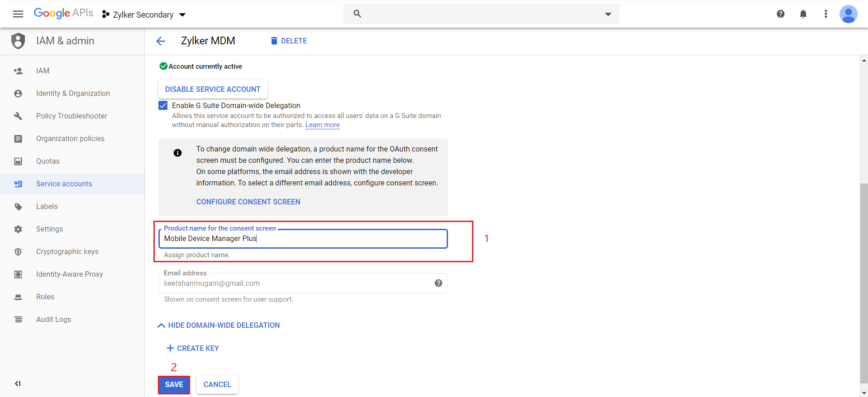868x397 pixels.
Task: Click the Save button
Action: [174, 384]
